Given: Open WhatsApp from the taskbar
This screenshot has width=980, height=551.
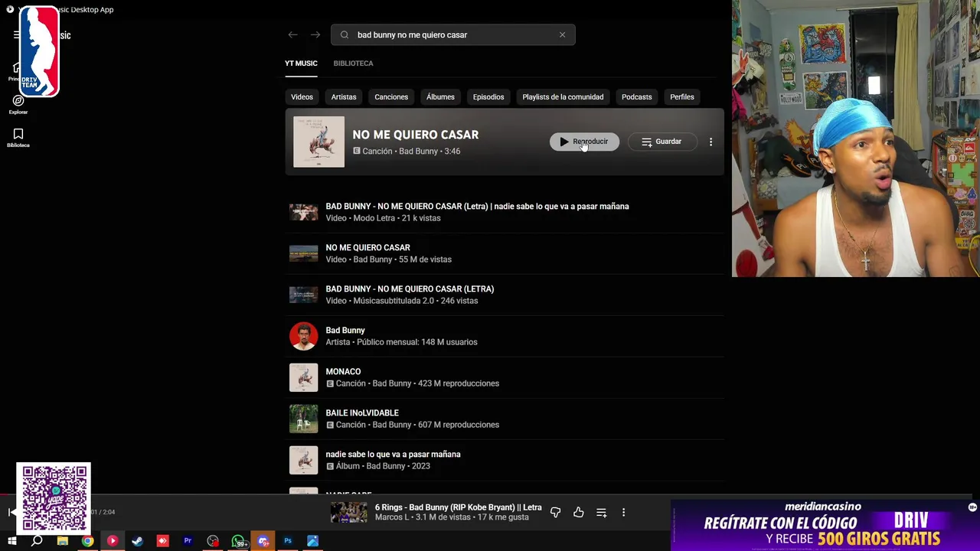Looking at the screenshot, I should pos(238,541).
